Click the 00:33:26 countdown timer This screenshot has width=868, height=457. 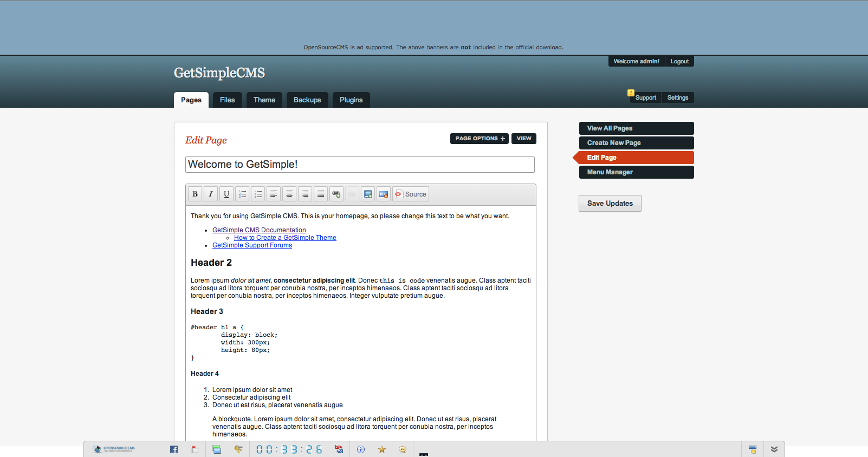click(x=289, y=449)
